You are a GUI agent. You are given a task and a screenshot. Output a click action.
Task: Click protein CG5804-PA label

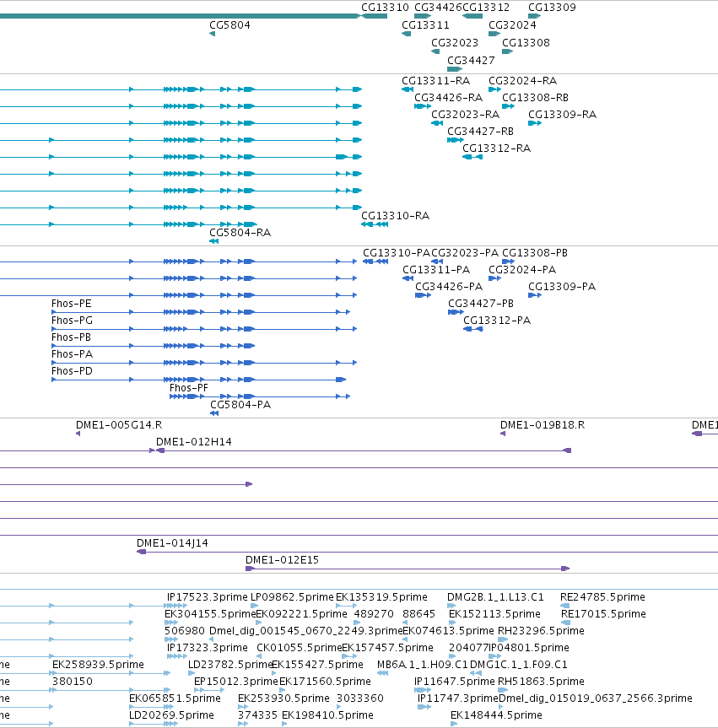point(240,405)
